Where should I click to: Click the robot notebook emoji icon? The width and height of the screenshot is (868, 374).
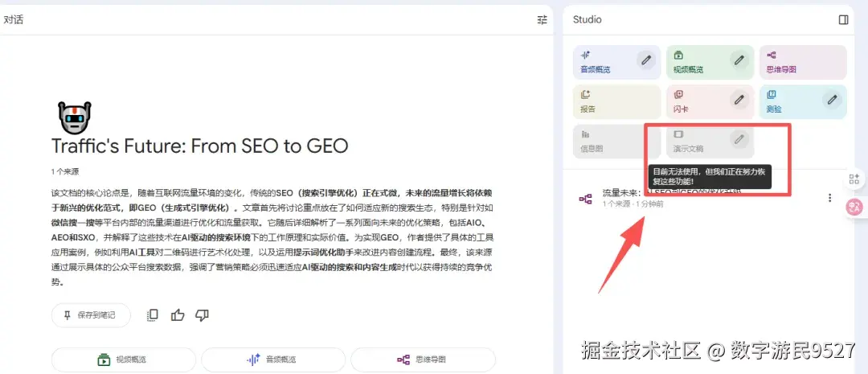pos(75,117)
